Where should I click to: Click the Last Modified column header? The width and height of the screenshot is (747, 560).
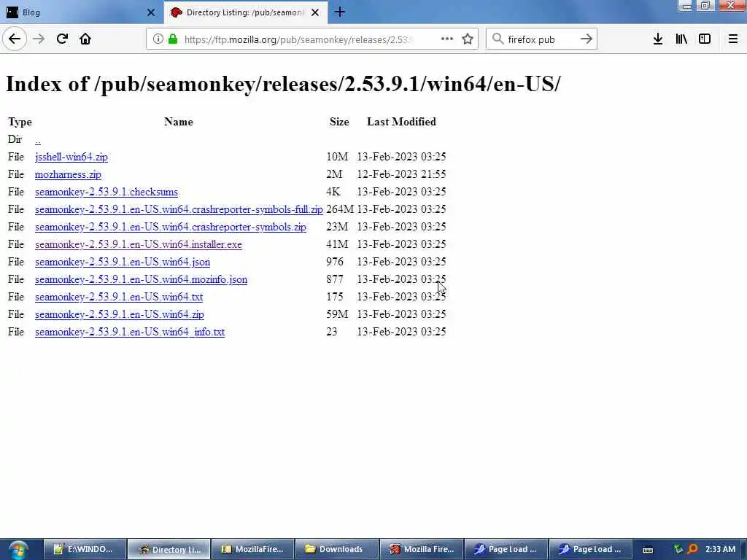point(402,122)
